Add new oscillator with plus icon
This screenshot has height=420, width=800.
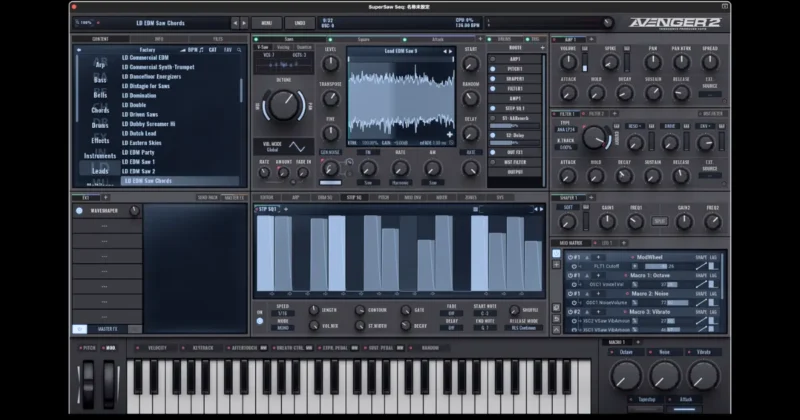point(480,39)
